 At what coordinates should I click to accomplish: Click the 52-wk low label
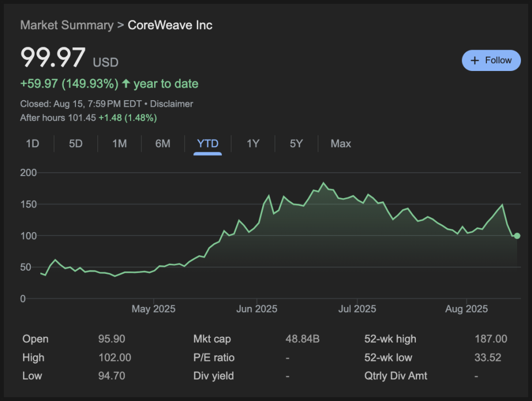[x=388, y=358]
